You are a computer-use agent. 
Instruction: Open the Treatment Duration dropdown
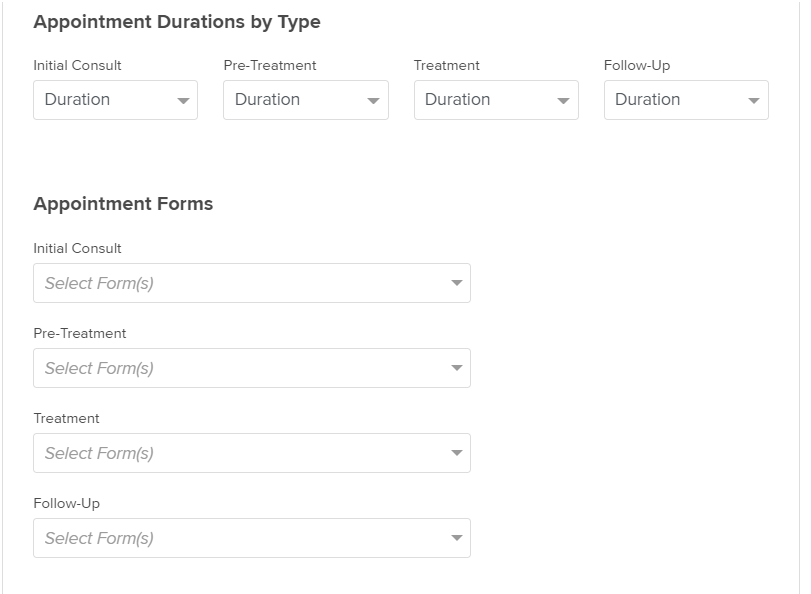click(x=496, y=100)
